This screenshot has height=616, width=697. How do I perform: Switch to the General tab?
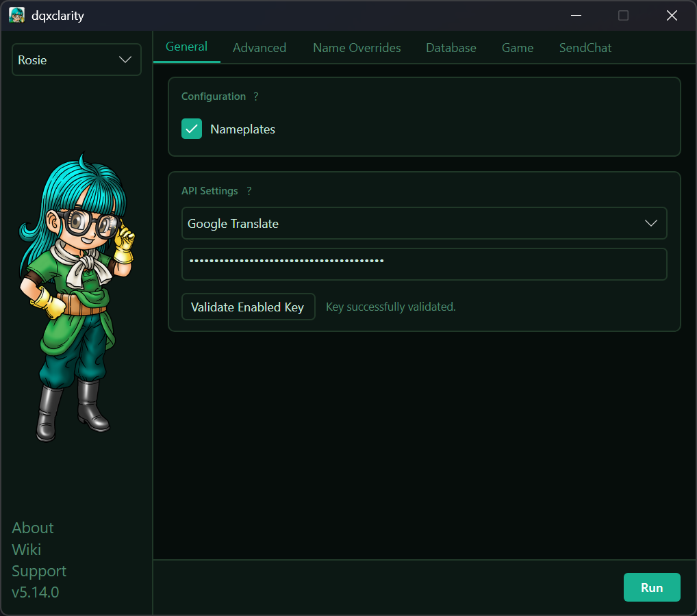(x=187, y=47)
